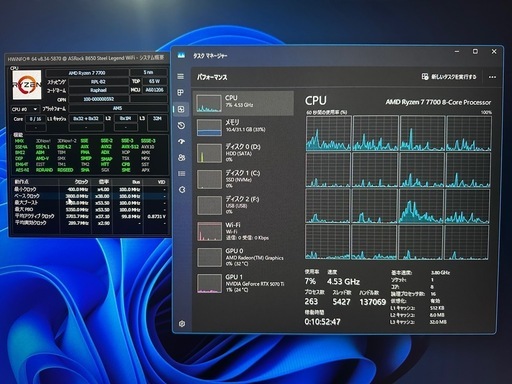Click Core count 8 / 16 field
The image size is (512, 384).
[x=35, y=119]
